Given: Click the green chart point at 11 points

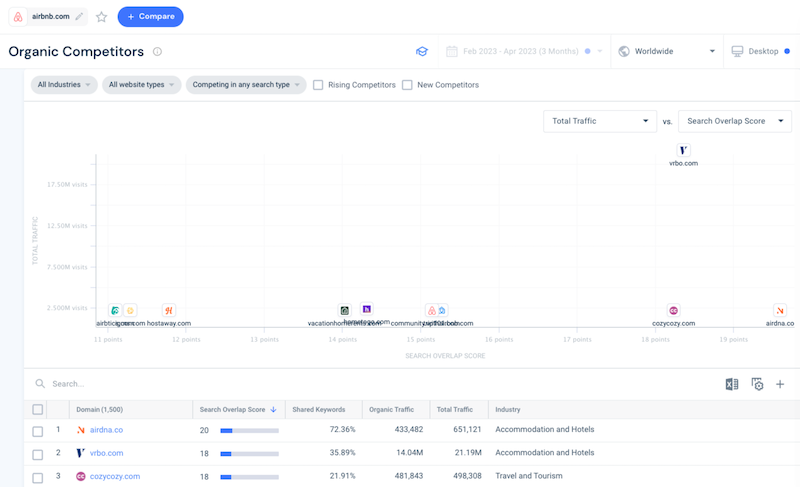Looking at the screenshot, I should point(115,310).
